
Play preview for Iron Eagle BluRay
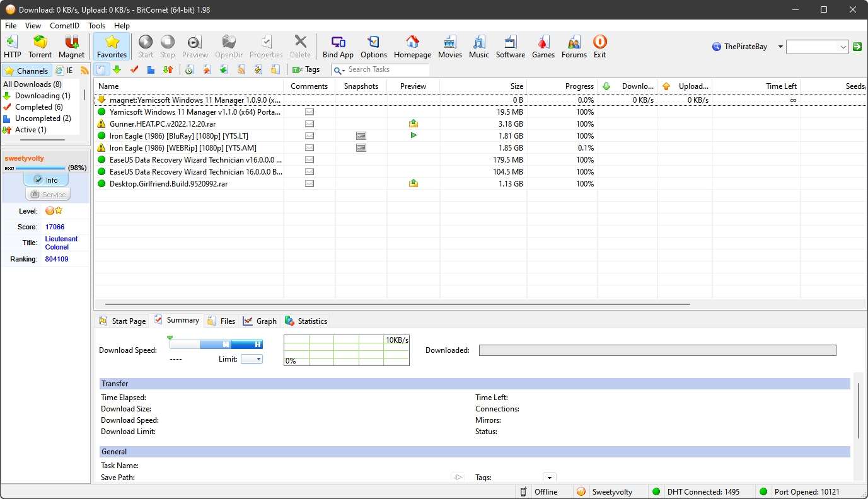tap(414, 135)
